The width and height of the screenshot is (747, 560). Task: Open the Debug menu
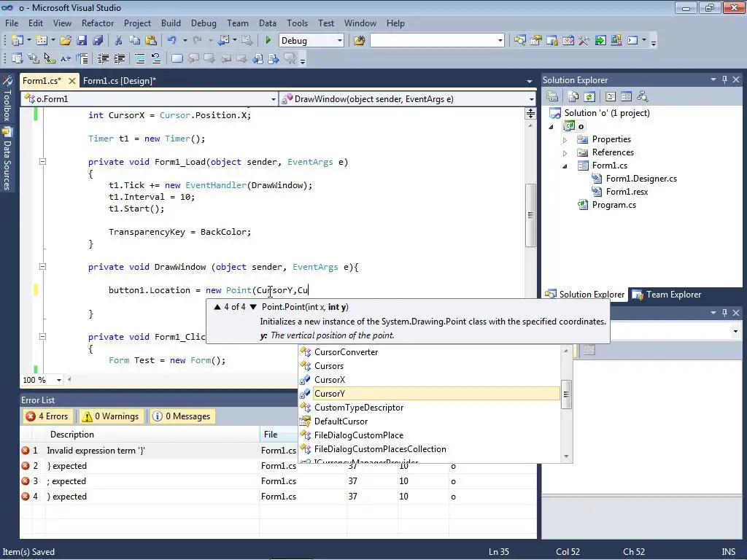click(x=204, y=23)
